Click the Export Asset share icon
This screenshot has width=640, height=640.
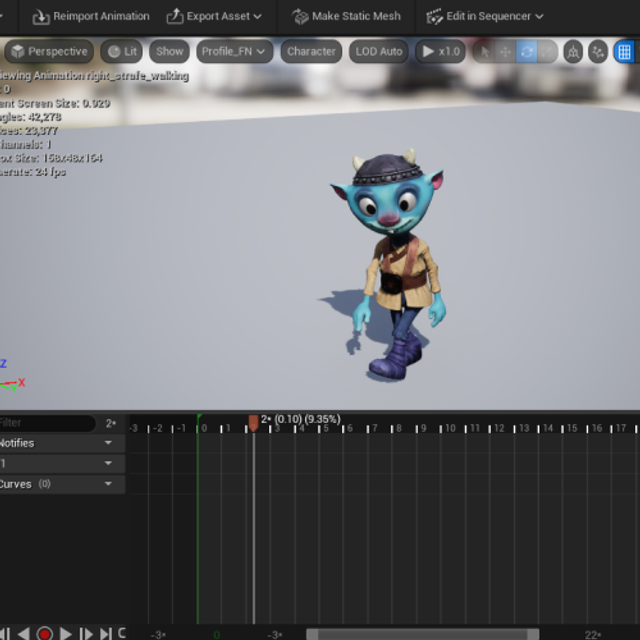coord(175,16)
